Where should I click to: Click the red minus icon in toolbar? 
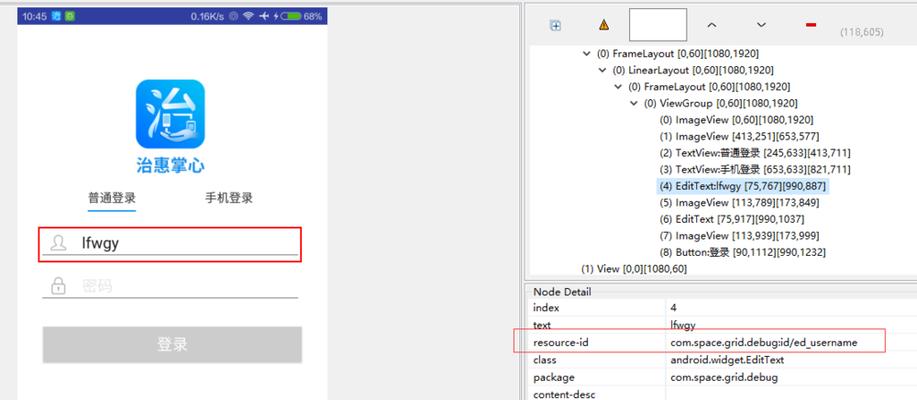coord(811,25)
